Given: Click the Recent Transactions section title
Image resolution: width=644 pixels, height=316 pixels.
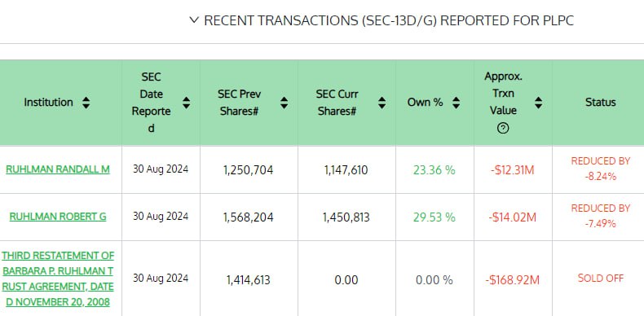Looking at the screenshot, I should click(x=389, y=20).
